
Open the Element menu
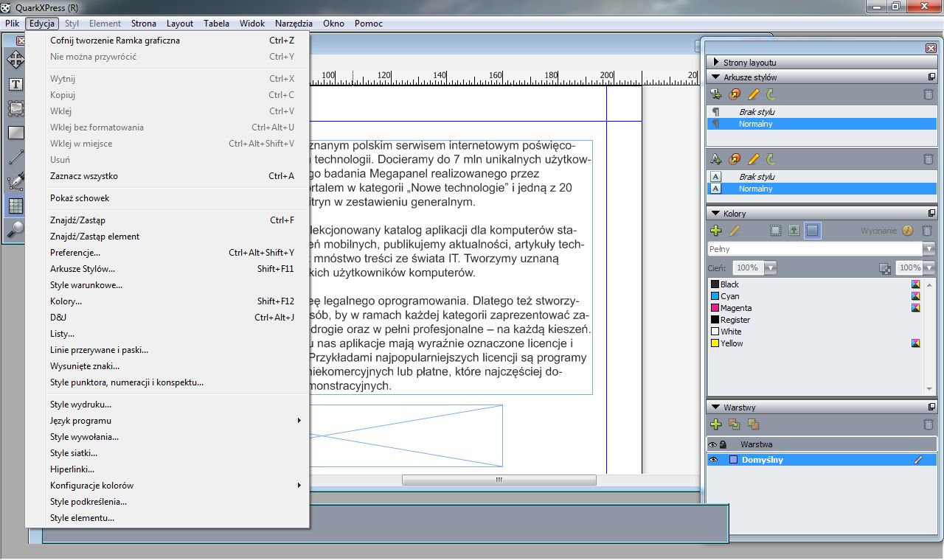point(105,24)
